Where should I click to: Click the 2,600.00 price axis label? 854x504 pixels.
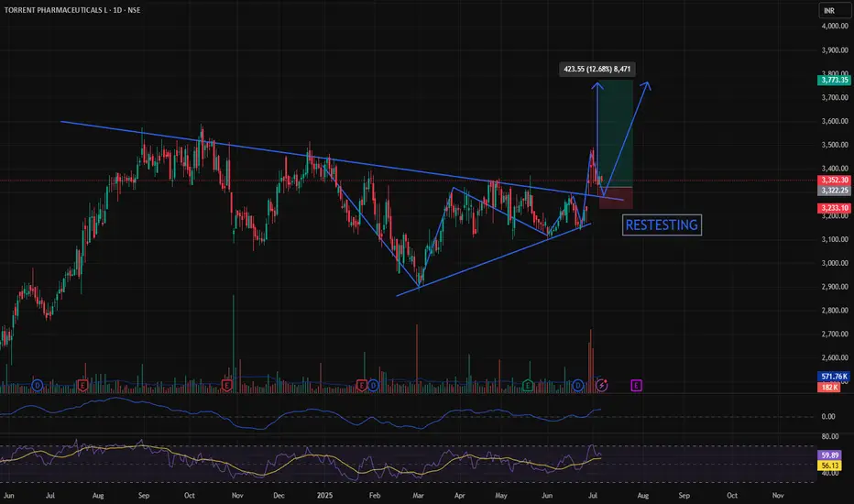835,358
